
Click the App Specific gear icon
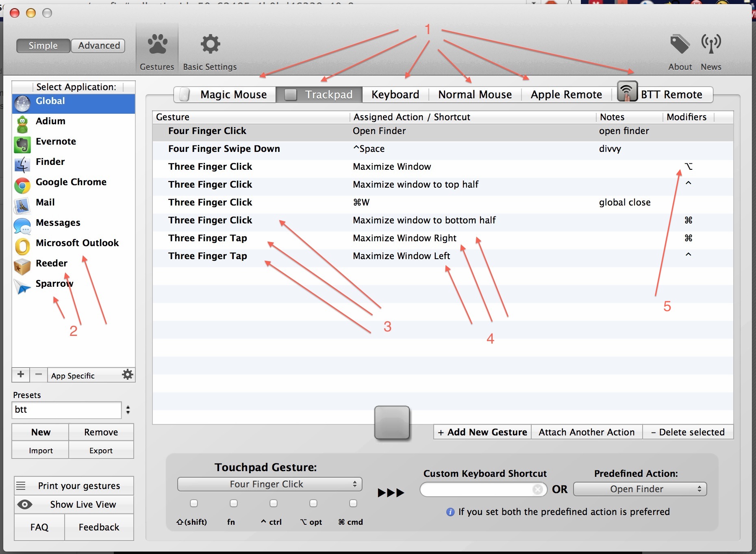(x=128, y=374)
